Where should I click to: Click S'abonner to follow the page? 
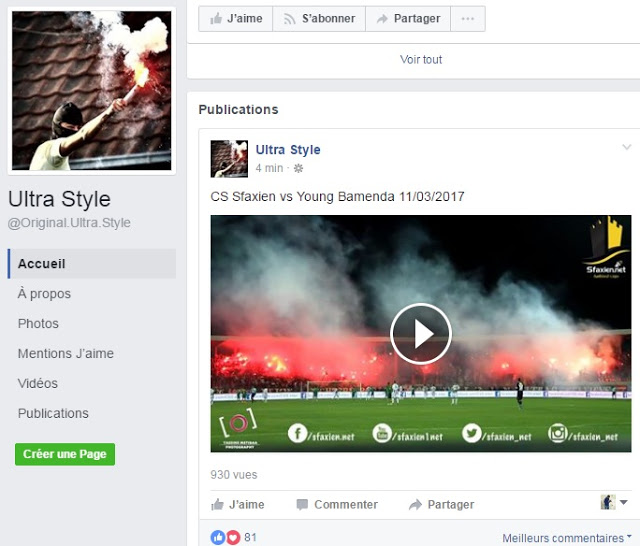[x=319, y=19]
